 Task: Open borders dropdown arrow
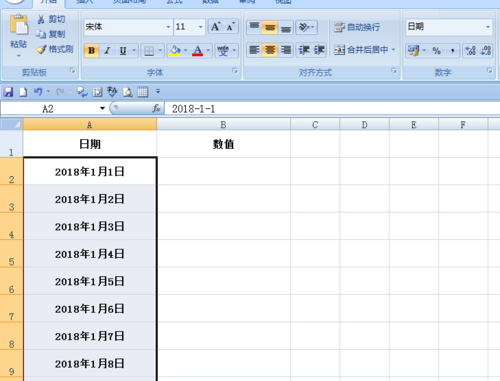click(160, 51)
